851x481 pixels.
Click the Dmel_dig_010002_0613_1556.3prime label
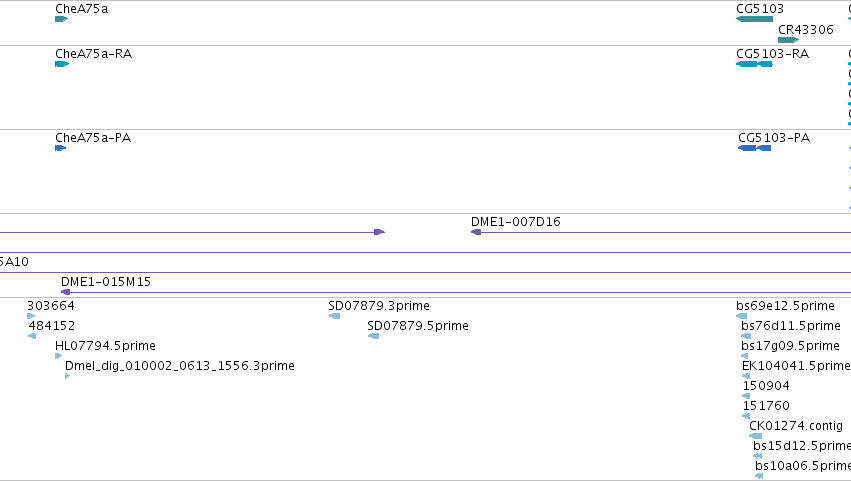180,366
